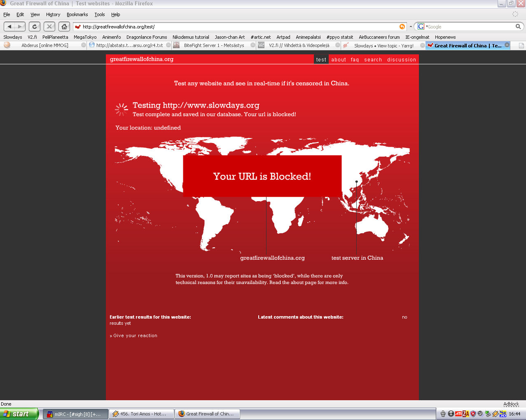Click the Stop loading X button
526x420 pixels.
[x=49, y=27]
